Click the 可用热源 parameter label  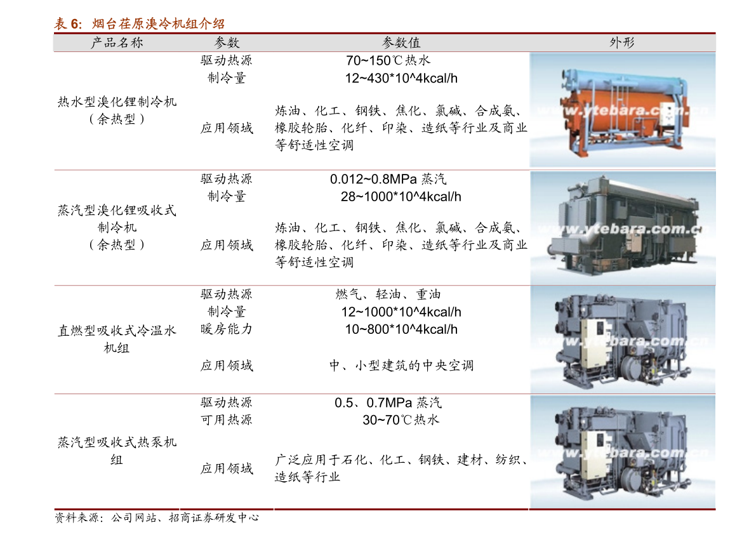(227, 420)
